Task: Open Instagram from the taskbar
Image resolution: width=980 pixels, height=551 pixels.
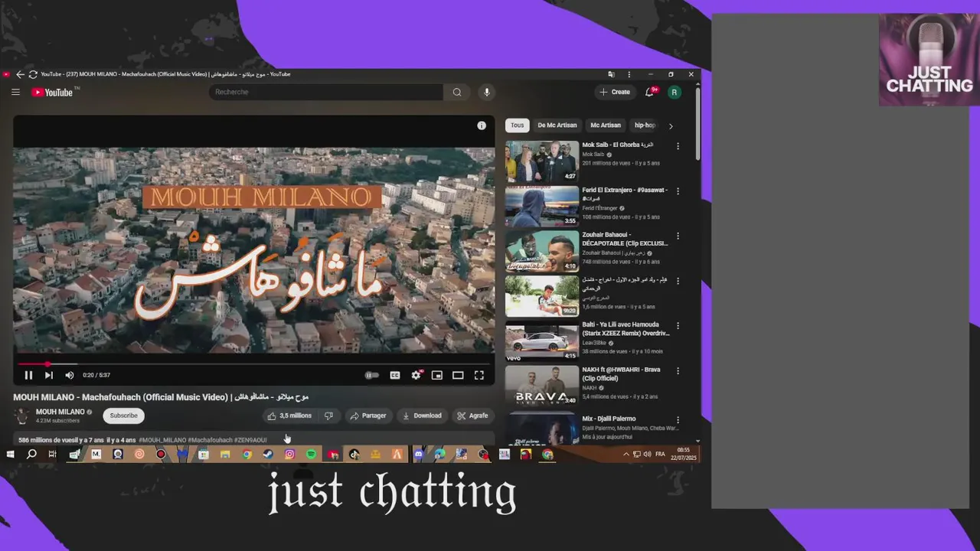Action: 289,455
